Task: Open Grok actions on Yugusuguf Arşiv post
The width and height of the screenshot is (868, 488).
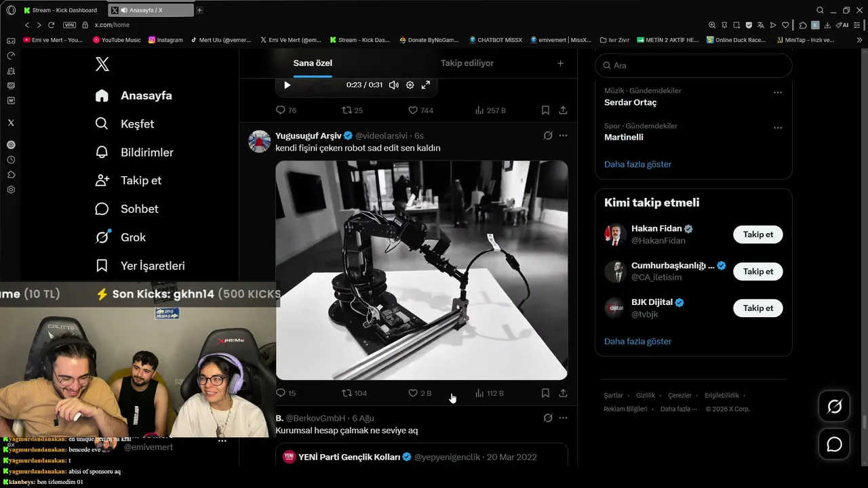Action: [548, 136]
